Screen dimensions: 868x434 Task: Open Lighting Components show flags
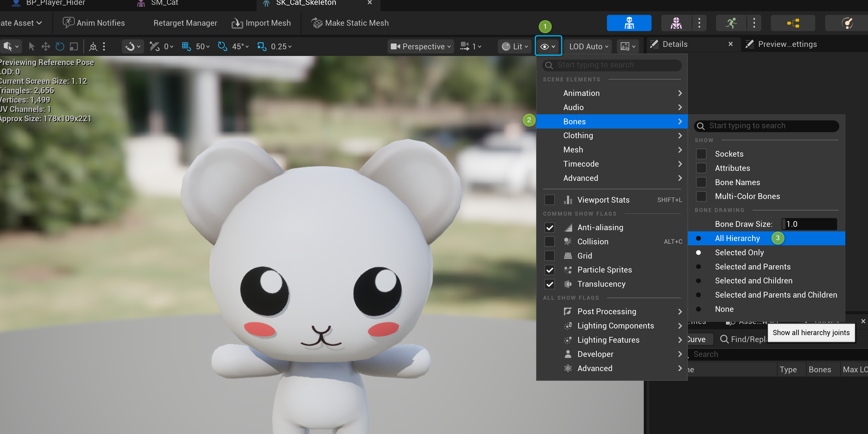(x=612, y=325)
